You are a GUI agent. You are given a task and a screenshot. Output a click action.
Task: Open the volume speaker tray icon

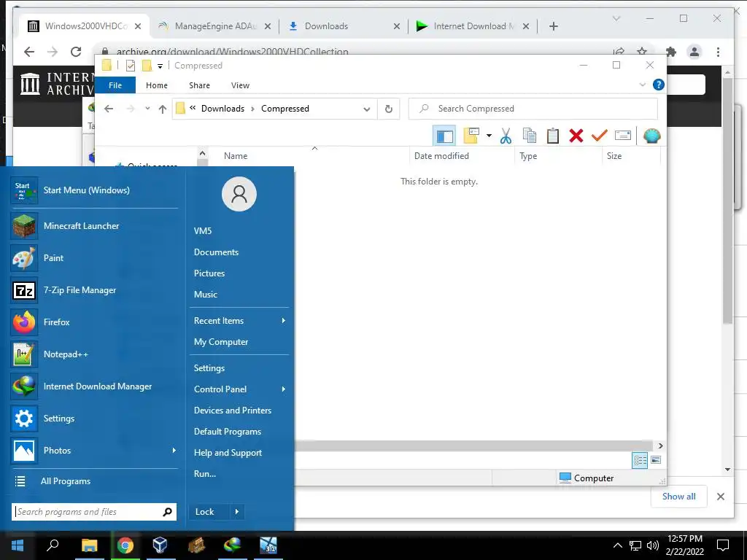pos(653,545)
